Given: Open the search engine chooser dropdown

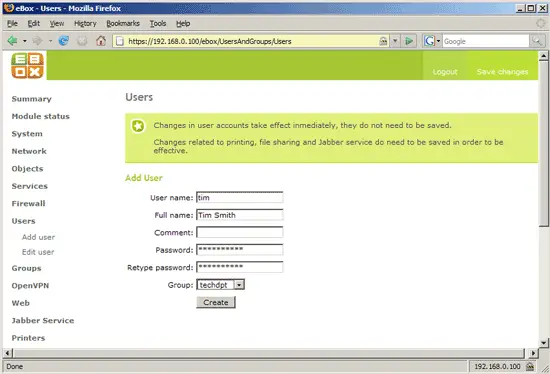Looking at the screenshot, I should point(438,41).
